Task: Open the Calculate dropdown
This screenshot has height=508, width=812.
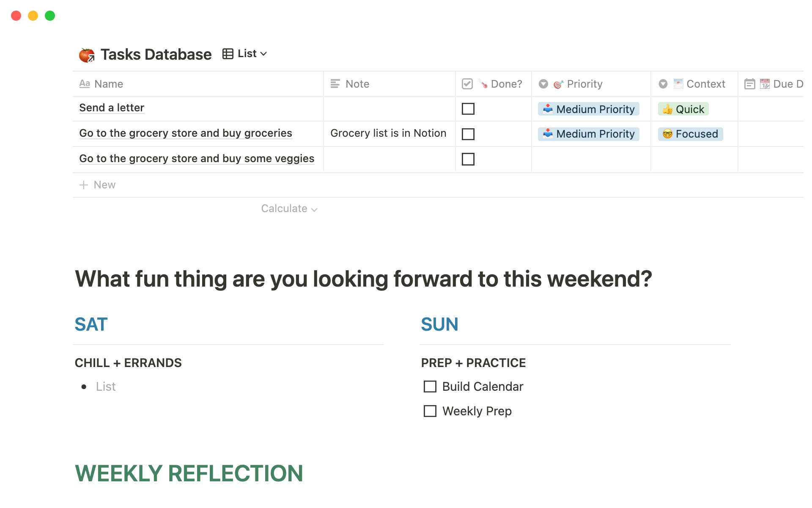Action: pos(289,209)
